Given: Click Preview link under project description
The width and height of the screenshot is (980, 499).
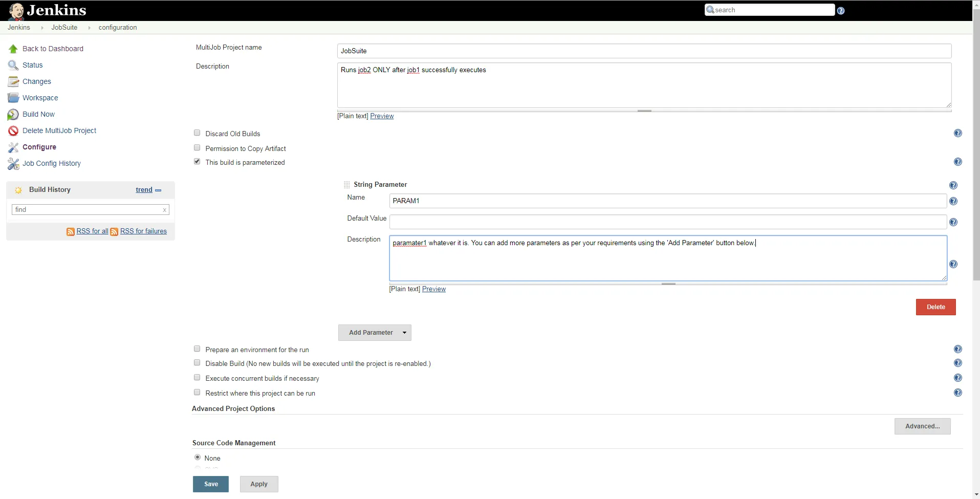Looking at the screenshot, I should (x=382, y=116).
